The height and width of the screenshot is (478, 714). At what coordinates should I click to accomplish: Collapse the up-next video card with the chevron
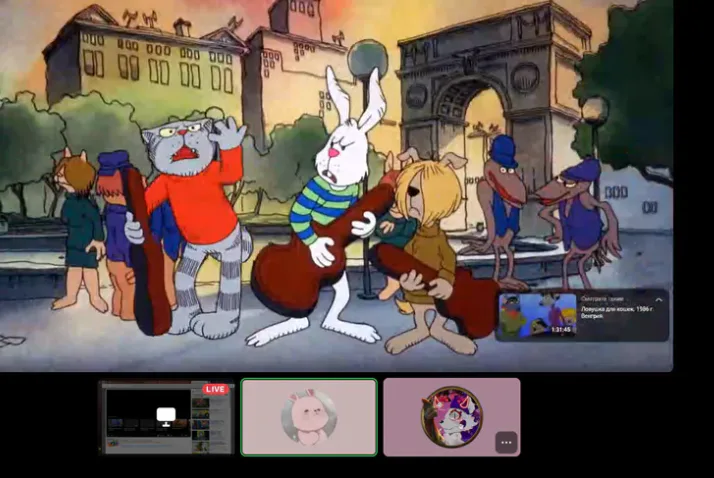pos(658,300)
